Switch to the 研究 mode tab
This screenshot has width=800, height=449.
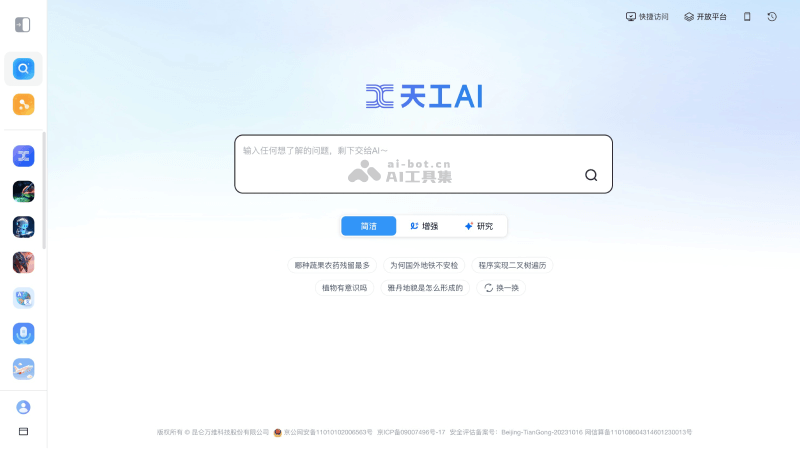coord(479,226)
